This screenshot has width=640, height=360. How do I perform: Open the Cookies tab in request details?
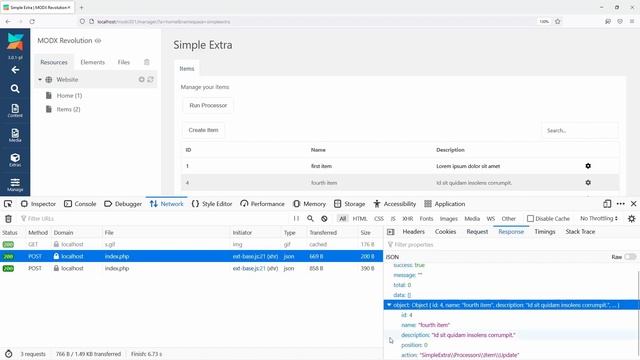pyautogui.click(x=445, y=231)
